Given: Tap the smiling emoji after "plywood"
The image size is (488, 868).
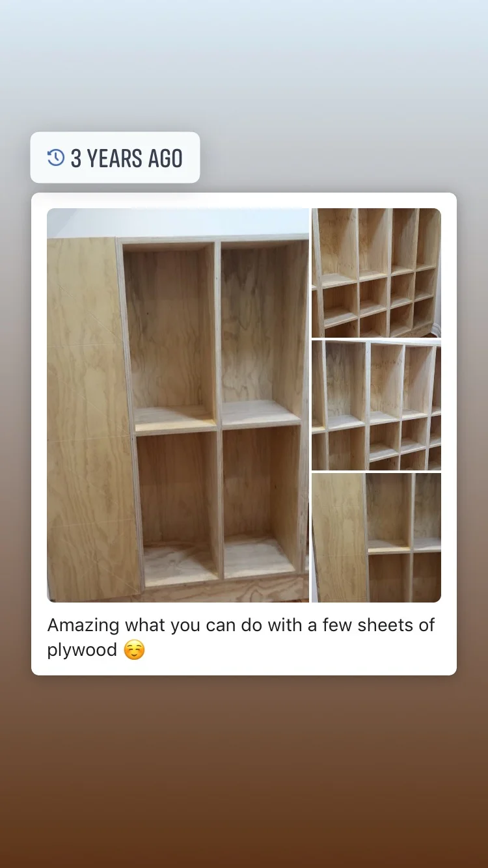Looking at the screenshot, I should [x=134, y=650].
